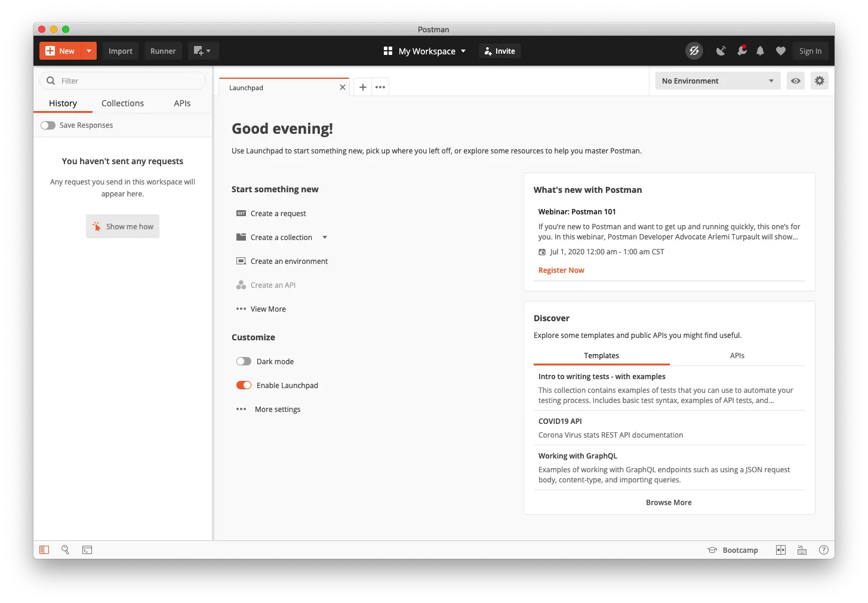Expand the My Workspace switcher
This screenshot has width=868, height=603.
click(x=424, y=51)
